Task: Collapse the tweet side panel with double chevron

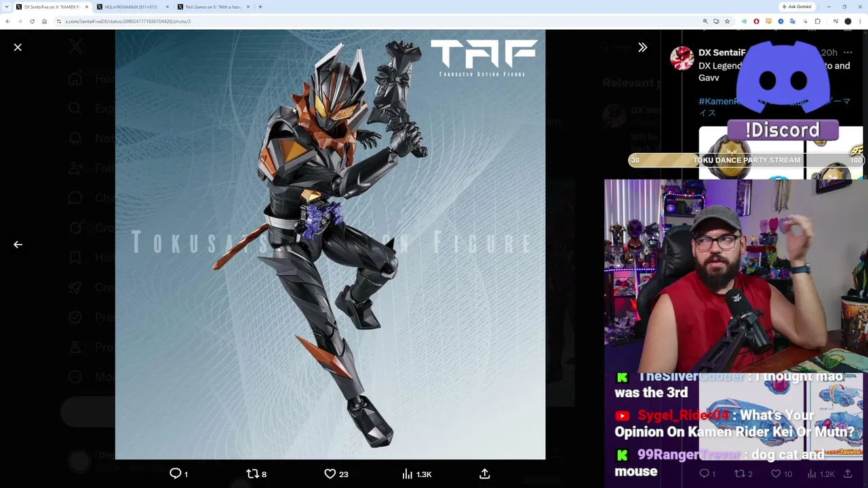Action: point(642,47)
